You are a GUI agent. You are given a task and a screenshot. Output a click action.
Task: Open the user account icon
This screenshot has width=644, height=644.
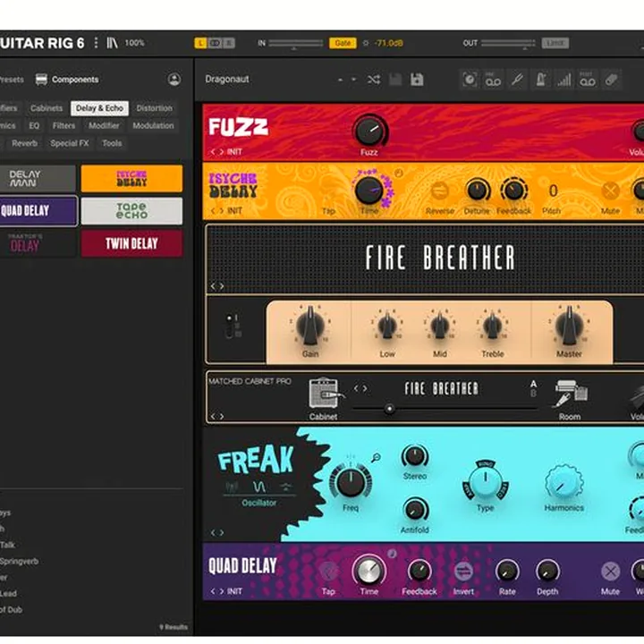click(174, 80)
